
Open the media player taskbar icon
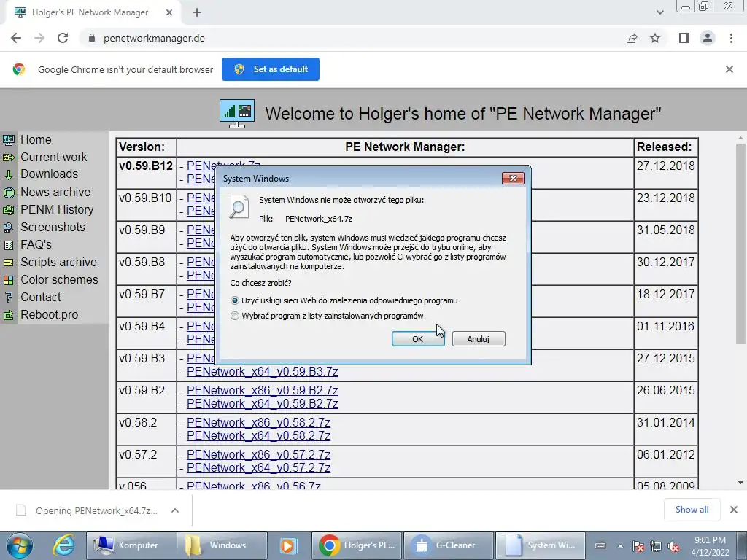(x=287, y=545)
